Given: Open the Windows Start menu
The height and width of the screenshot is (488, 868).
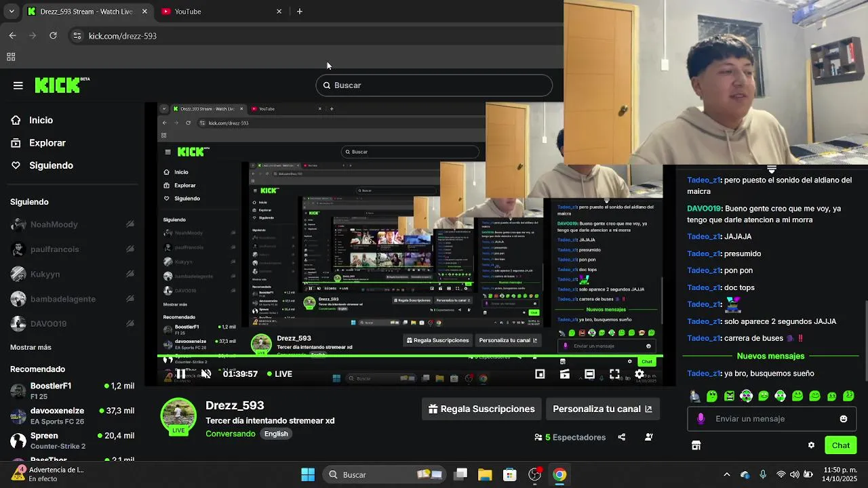Looking at the screenshot, I should point(308,474).
